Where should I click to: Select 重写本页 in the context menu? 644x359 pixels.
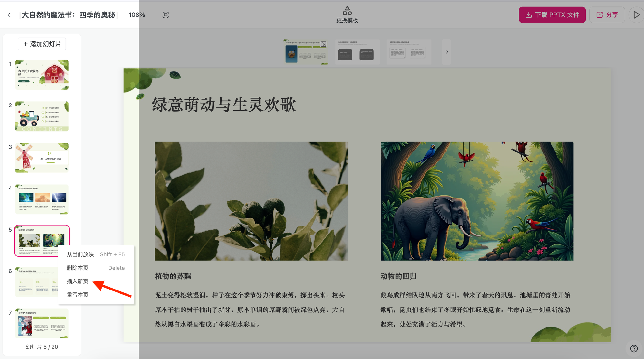(x=78, y=295)
